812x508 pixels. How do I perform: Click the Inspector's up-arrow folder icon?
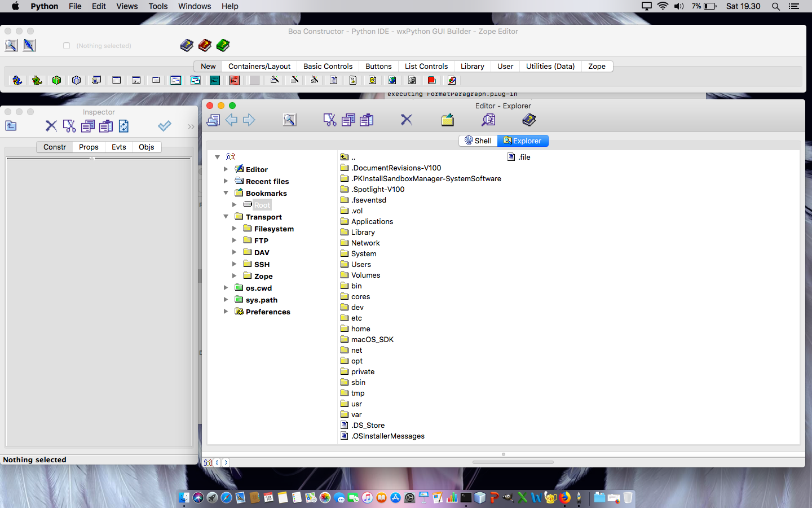point(11,126)
